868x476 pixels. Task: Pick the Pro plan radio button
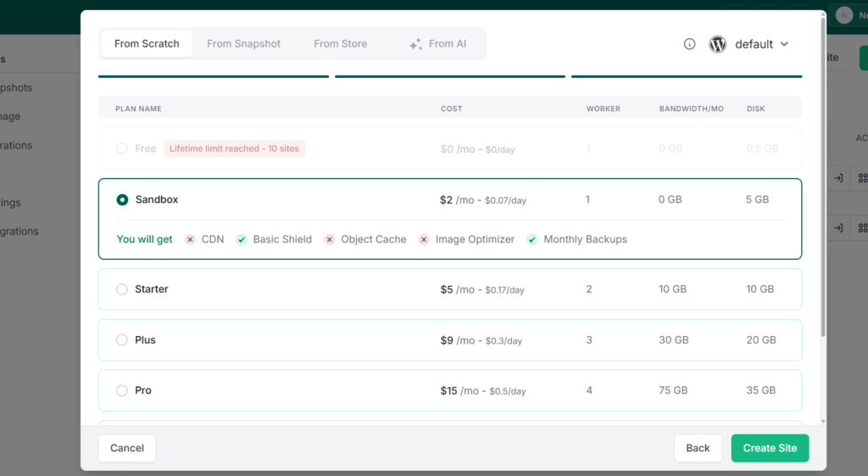122,390
